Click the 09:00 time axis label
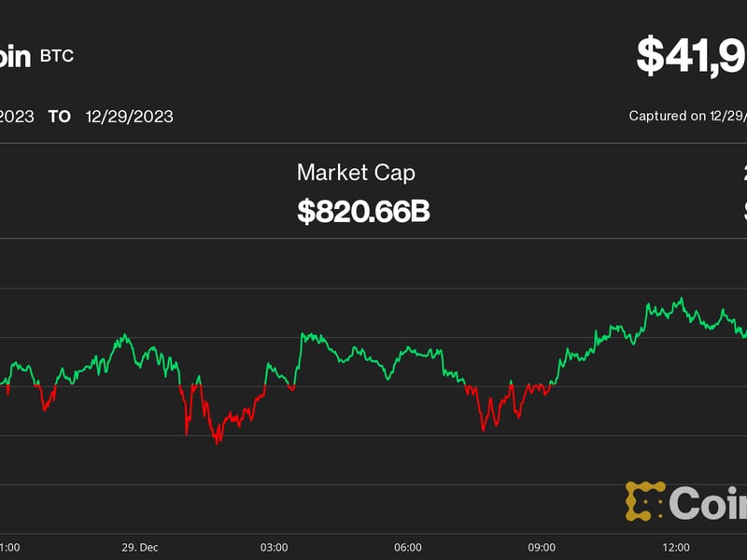Image resolution: width=747 pixels, height=560 pixels. [542, 547]
